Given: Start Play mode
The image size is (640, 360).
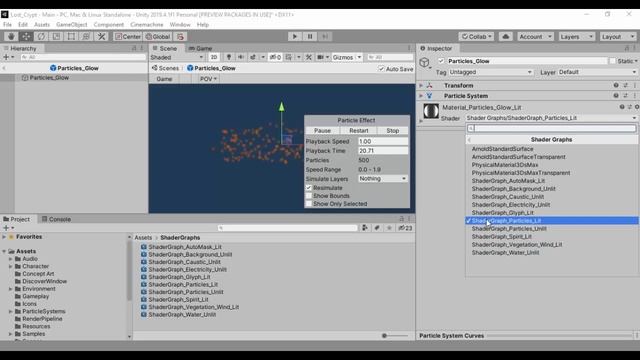Looking at the screenshot, I should pyautogui.click(x=295, y=36).
